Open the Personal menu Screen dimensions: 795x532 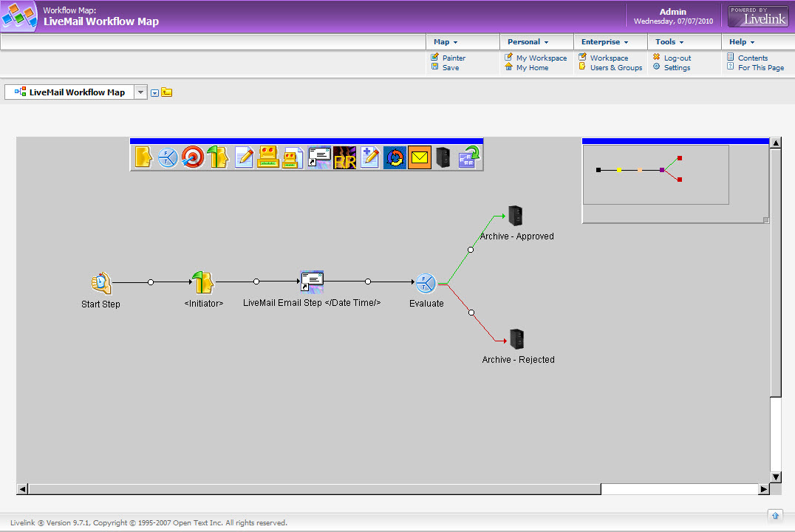[528, 42]
